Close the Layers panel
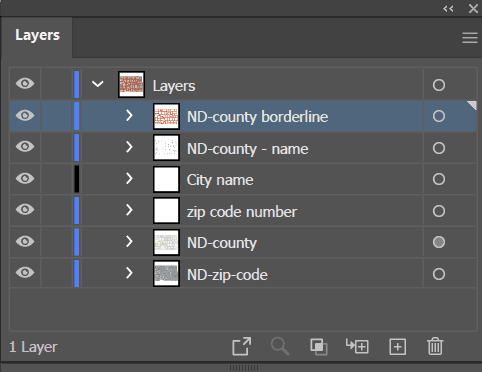This screenshot has width=482, height=372. (x=473, y=8)
